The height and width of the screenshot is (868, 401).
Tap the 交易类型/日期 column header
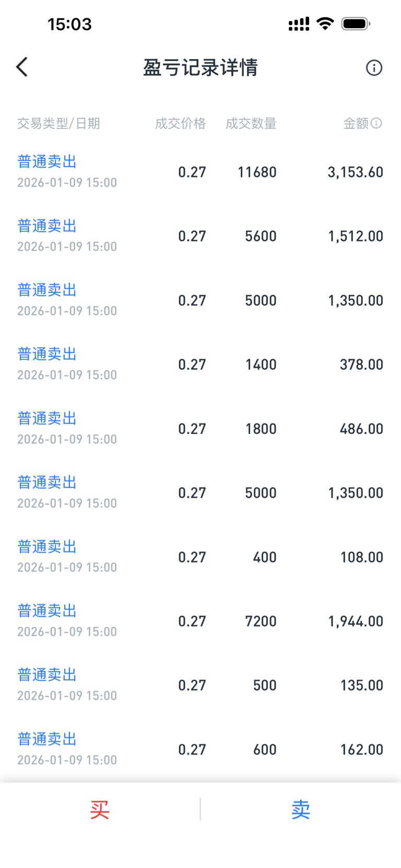click(x=58, y=124)
